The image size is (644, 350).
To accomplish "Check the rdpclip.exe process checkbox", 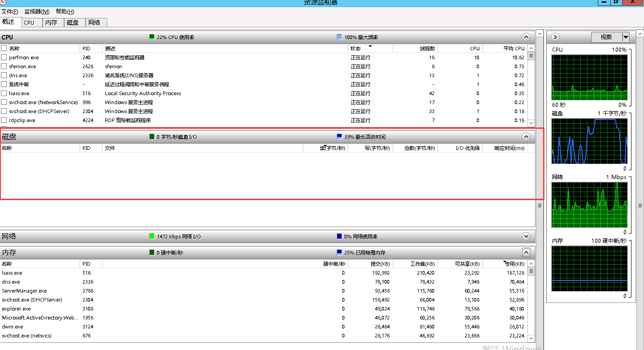I will [4, 120].
